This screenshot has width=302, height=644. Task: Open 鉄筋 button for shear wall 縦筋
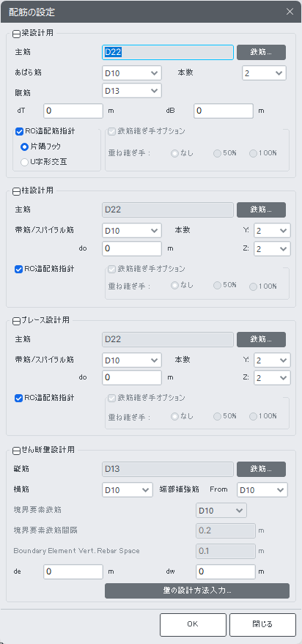(262, 469)
